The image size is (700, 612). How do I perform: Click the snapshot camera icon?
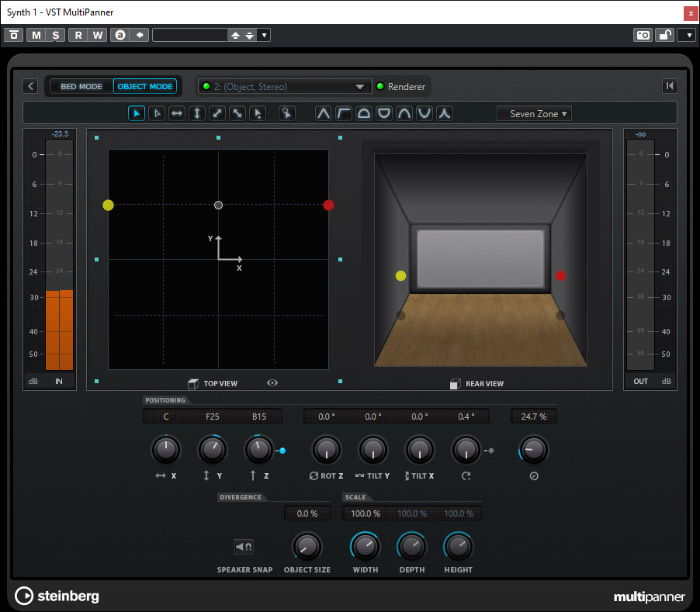point(643,35)
